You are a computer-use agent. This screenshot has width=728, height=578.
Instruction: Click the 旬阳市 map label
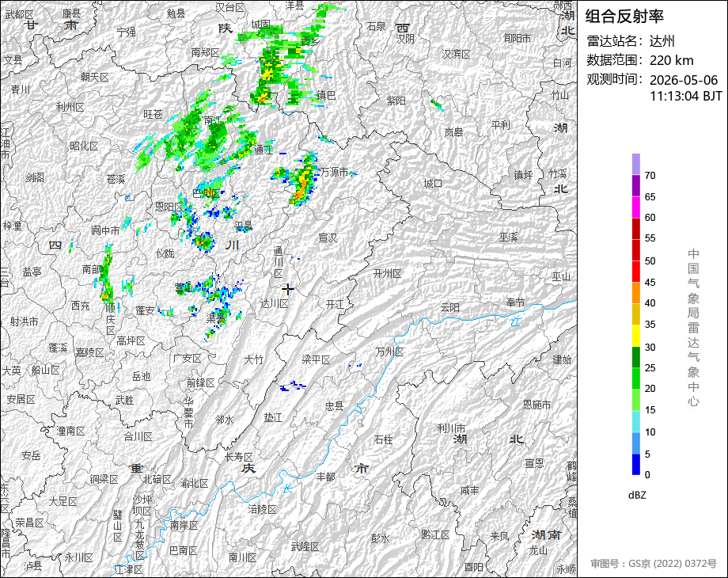[x=518, y=39]
